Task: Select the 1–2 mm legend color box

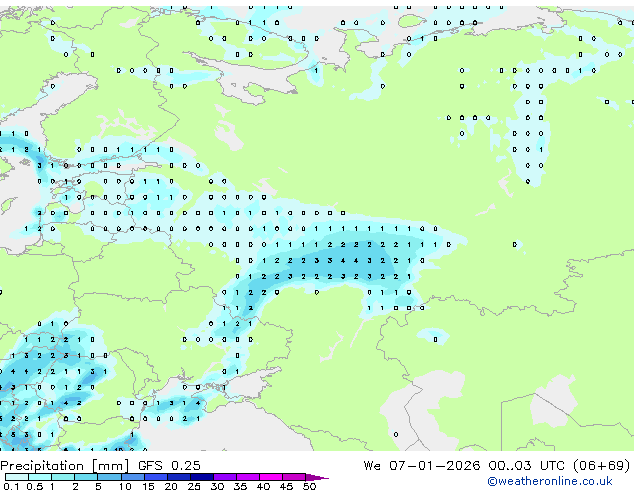Action: tap(63, 477)
